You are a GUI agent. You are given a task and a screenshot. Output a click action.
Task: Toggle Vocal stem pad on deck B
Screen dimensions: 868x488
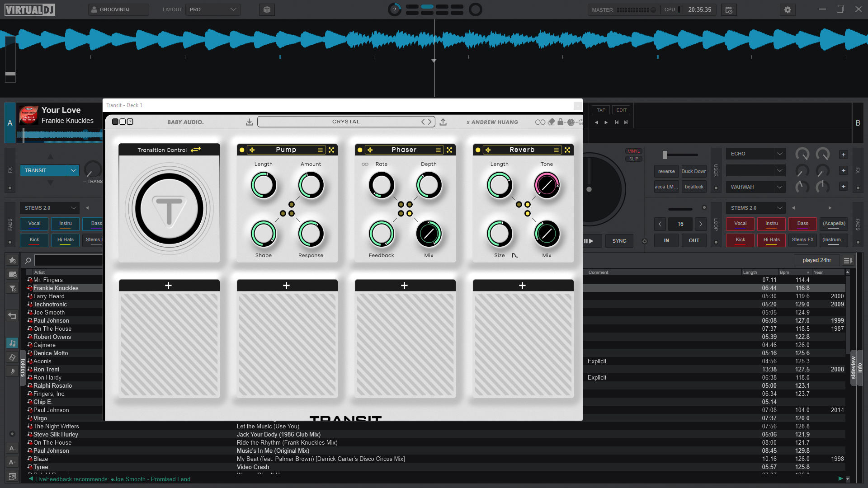click(740, 224)
